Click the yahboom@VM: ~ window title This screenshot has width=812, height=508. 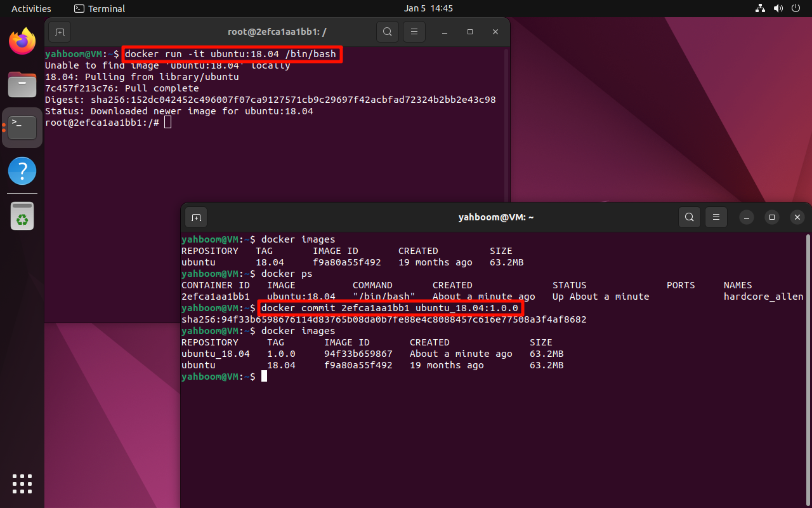click(x=496, y=217)
